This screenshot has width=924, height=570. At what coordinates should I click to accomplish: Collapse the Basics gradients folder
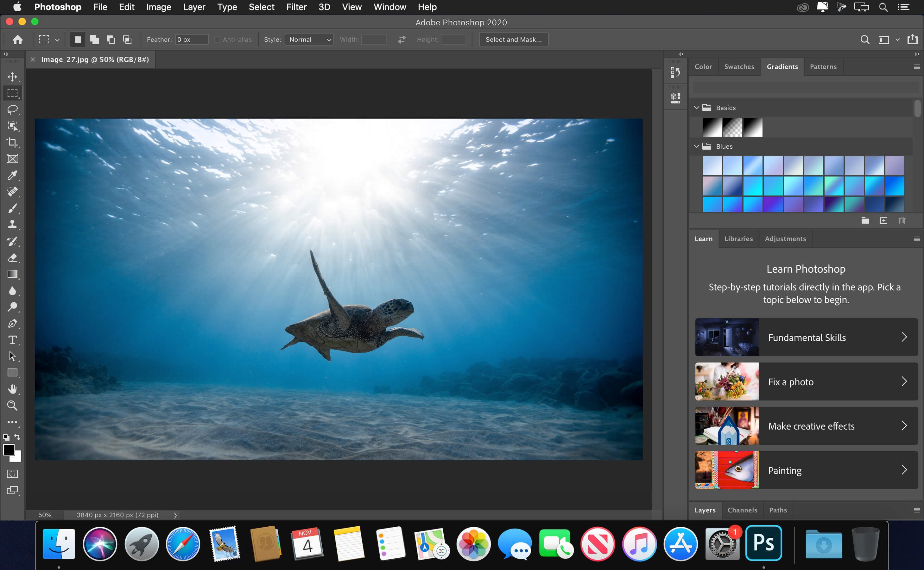pyautogui.click(x=697, y=108)
